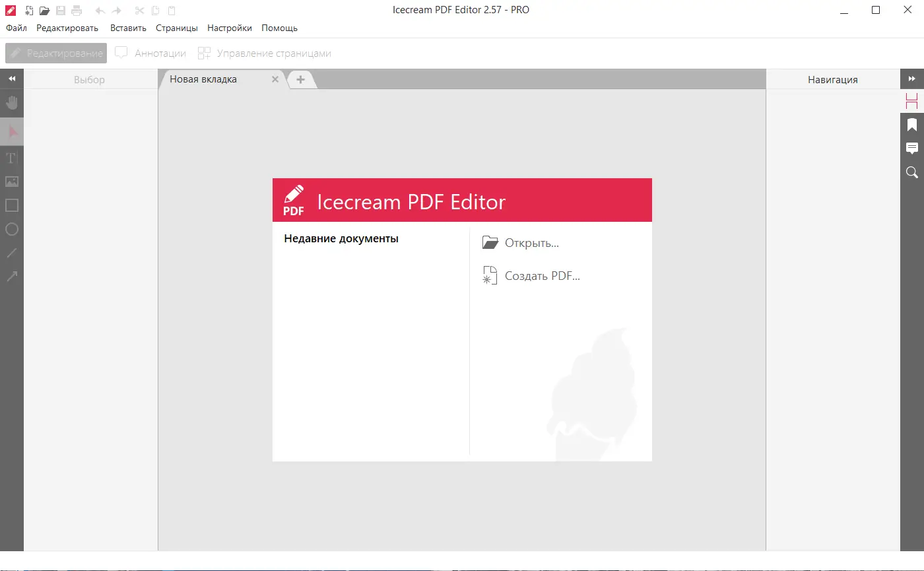Screen dimensions: 924x571
Task: Show the Bookmarks navigation panel
Action: (x=912, y=124)
